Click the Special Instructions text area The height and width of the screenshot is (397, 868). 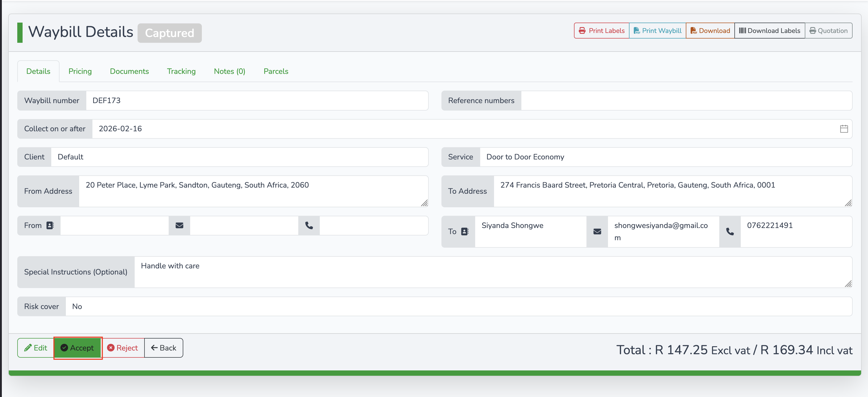[493, 272]
